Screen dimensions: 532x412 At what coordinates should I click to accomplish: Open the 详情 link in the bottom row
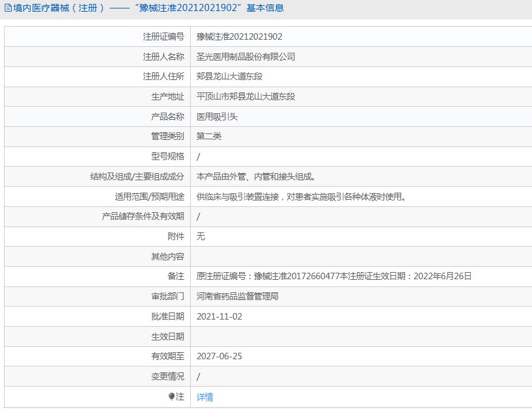click(205, 397)
